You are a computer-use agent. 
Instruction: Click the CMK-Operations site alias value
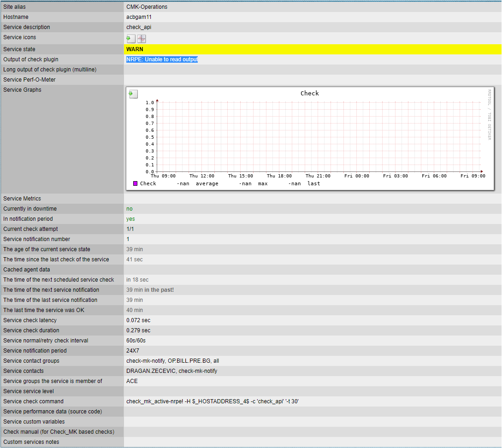(x=147, y=7)
